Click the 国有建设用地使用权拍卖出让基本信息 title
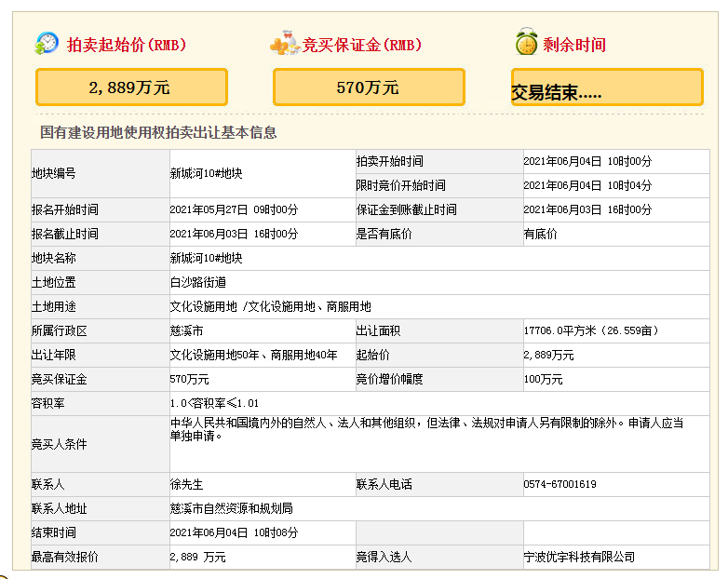The image size is (728, 579). [158, 132]
